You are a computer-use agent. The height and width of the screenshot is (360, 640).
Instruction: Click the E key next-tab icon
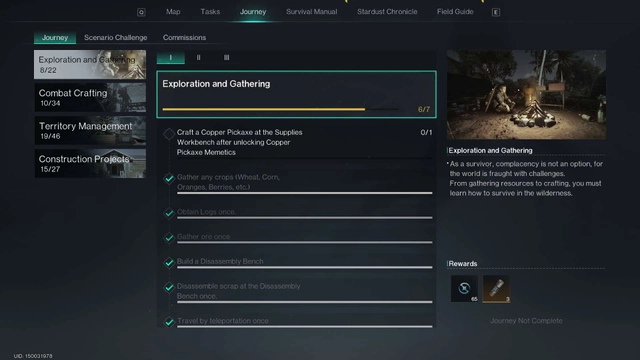tap(496, 12)
